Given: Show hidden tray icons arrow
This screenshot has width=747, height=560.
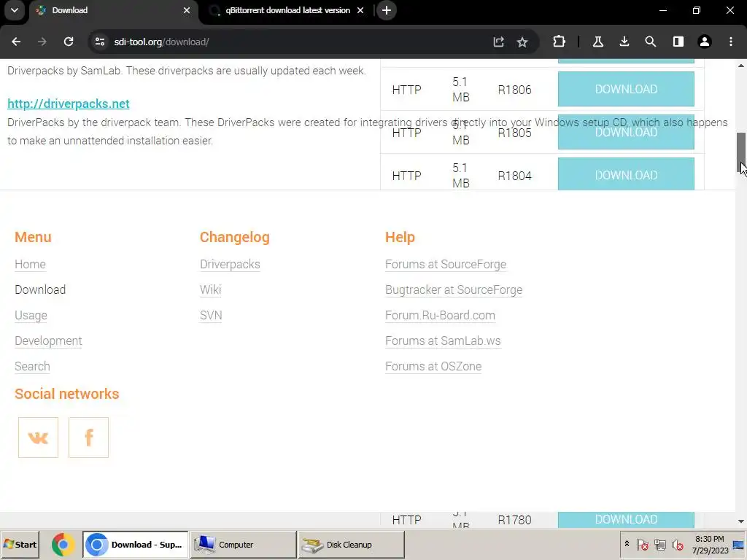Looking at the screenshot, I should (627, 544).
